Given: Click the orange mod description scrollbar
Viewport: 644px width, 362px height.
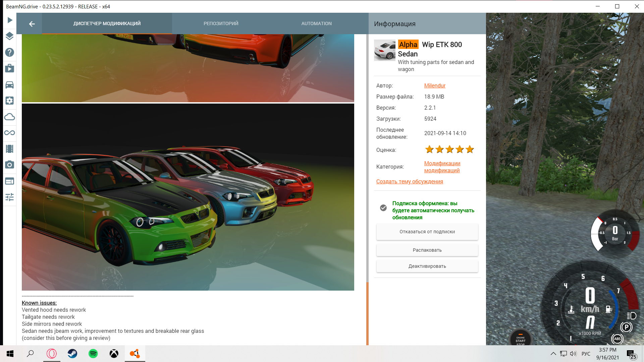Looking at the screenshot, I should 367,313.
